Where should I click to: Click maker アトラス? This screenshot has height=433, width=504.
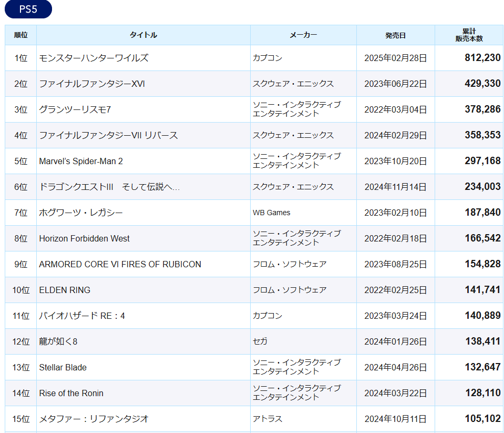point(268,419)
